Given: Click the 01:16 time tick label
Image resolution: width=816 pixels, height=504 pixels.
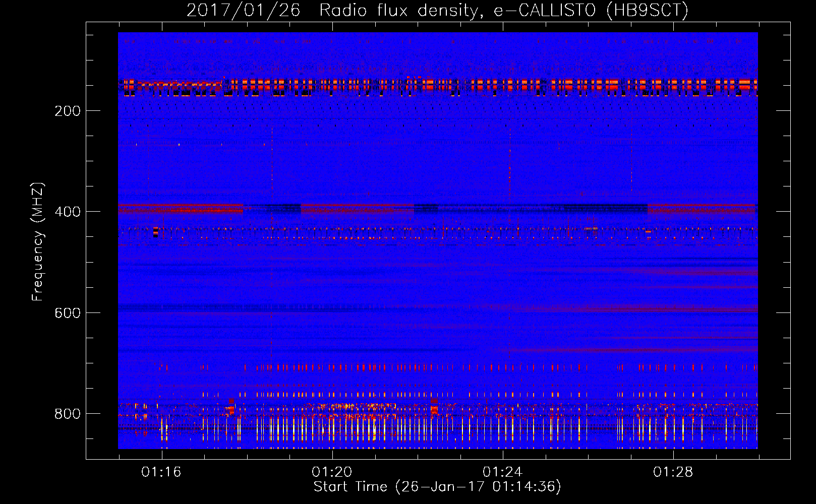Looking at the screenshot, I should tap(161, 472).
